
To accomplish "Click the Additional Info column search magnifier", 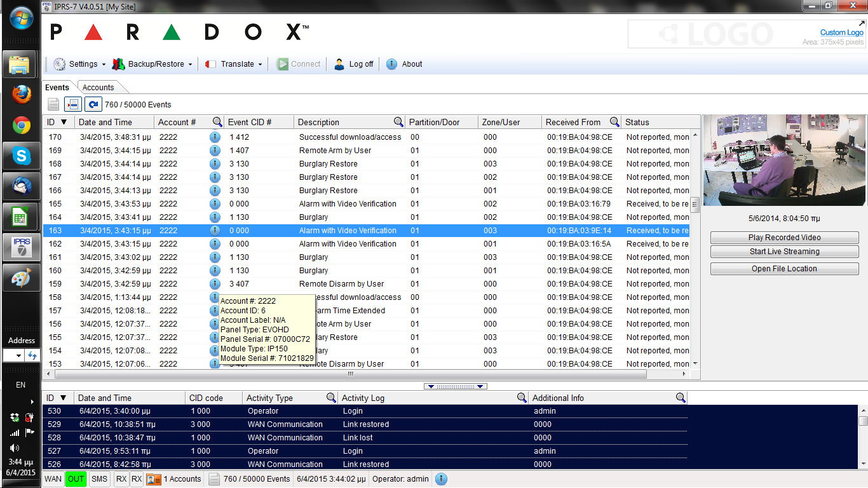I will pos(681,398).
